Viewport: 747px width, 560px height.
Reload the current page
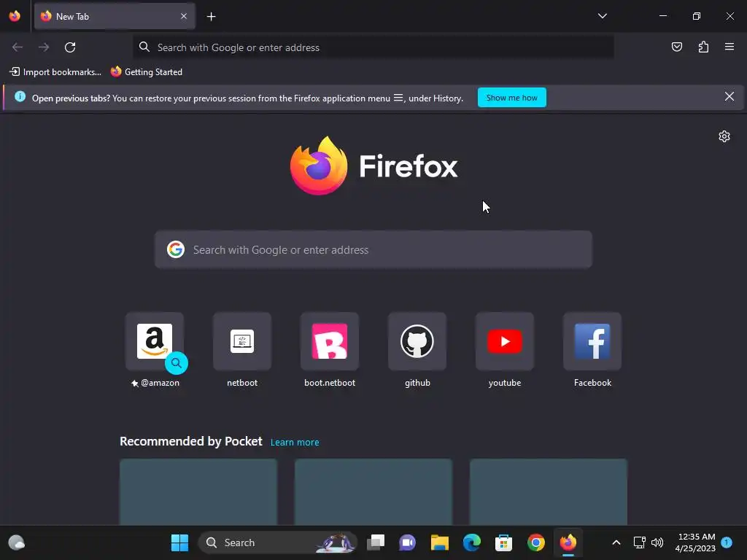click(70, 47)
